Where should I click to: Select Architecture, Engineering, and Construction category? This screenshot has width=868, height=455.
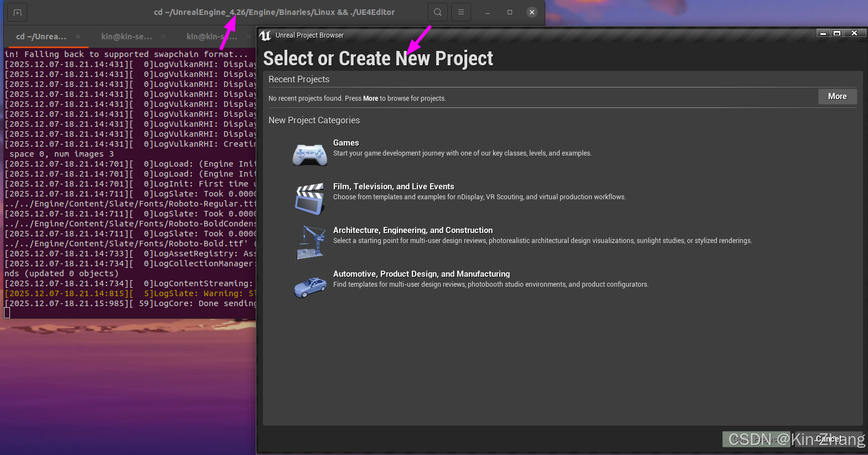(x=413, y=230)
